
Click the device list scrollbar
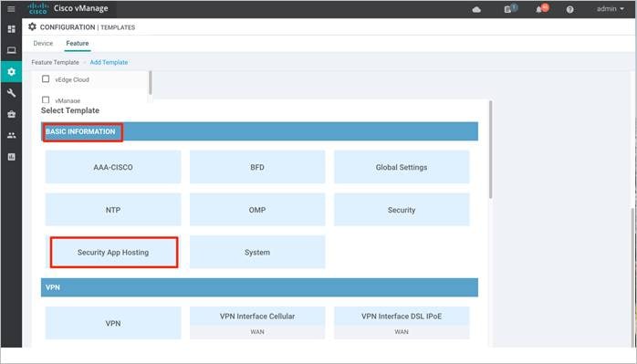[x=151, y=83]
